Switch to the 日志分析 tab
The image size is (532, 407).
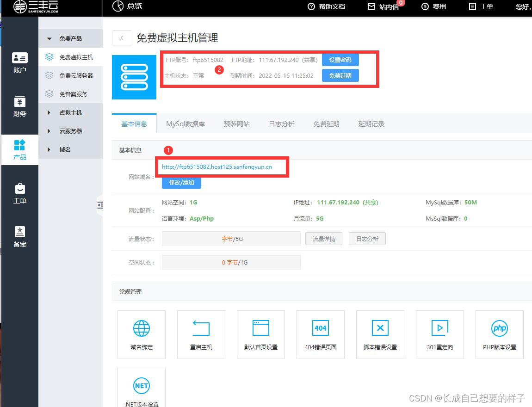pyautogui.click(x=282, y=124)
